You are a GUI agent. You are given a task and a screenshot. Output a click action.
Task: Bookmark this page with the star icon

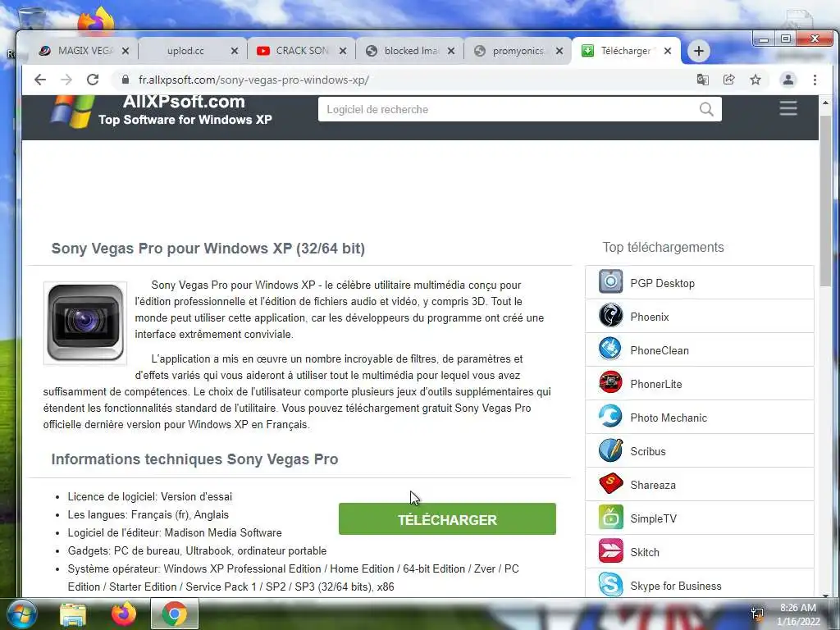coord(756,80)
